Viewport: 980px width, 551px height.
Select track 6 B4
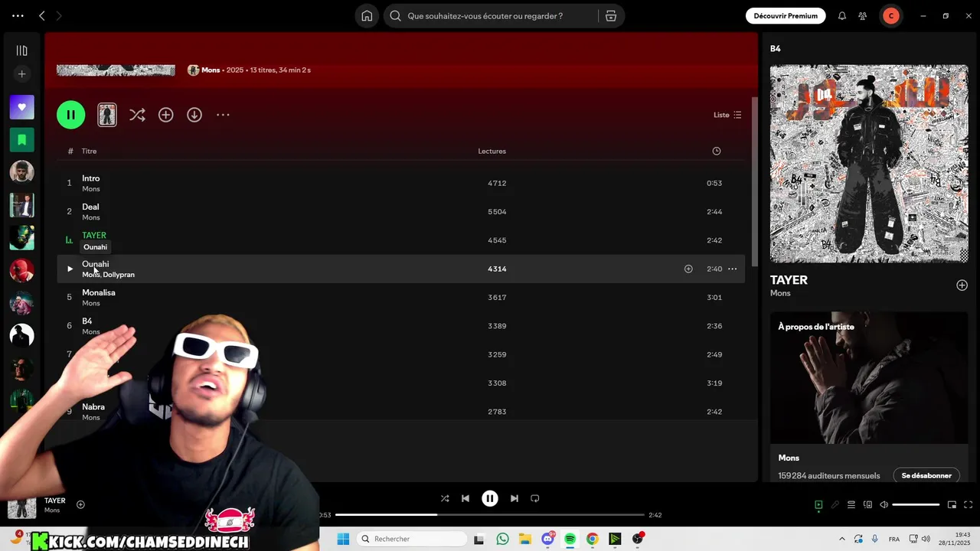(400, 325)
